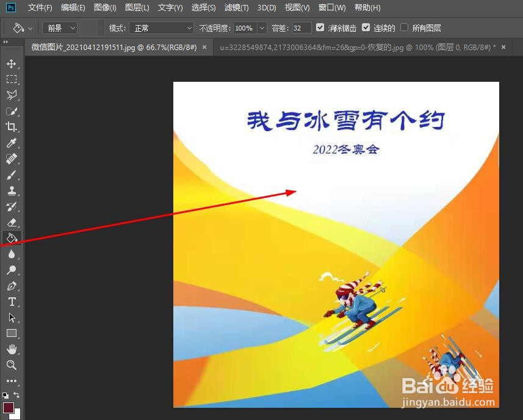
Task: Click the foreground color swatch
Action: tap(8, 407)
